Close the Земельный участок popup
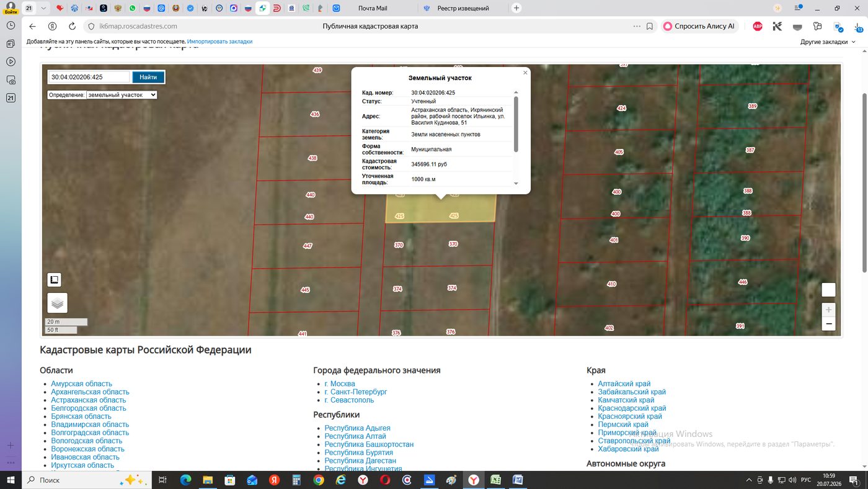This screenshot has width=868, height=489. [525, 73]
